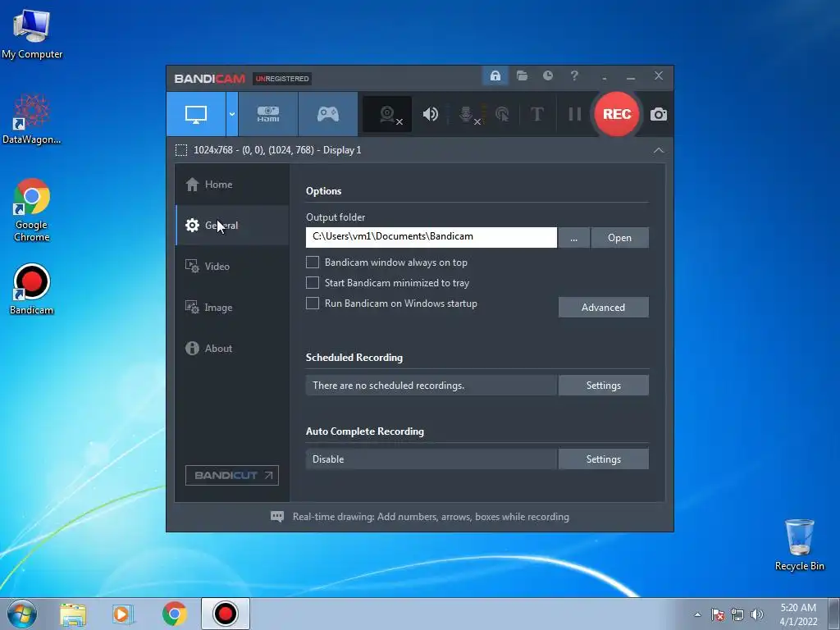Toggle mouse click effect icon
The image size is (840, 630).
tap(502, 114)
